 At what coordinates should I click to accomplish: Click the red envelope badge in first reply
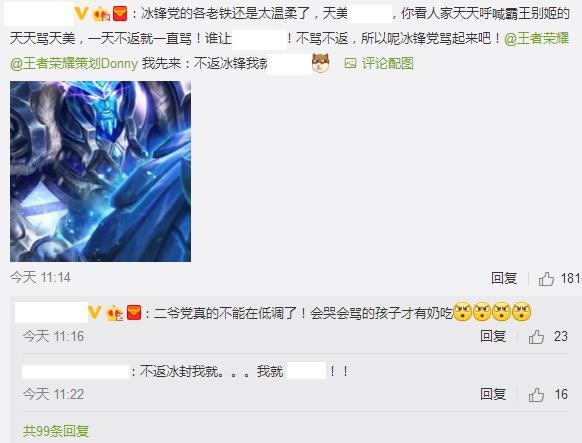click(134, 313)
